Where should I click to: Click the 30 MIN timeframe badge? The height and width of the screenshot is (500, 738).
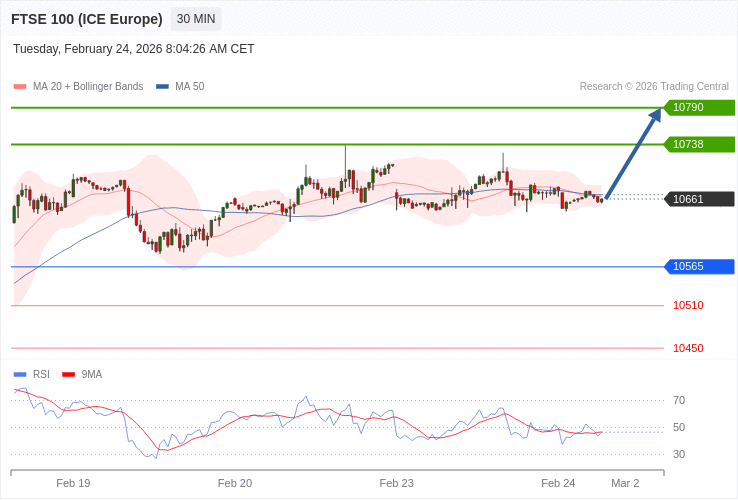(x=196, y=19)
